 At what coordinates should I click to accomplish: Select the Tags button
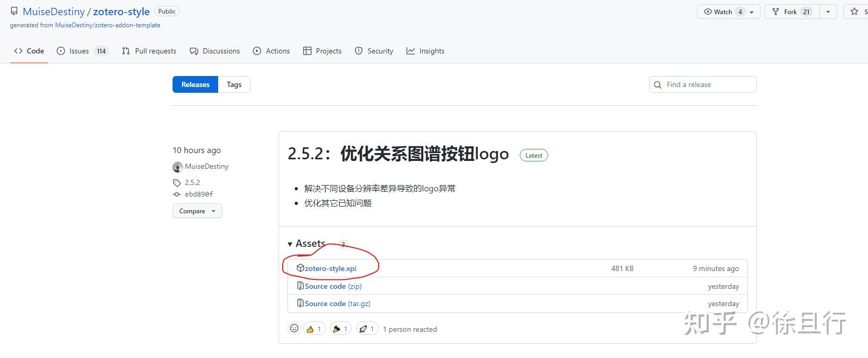[234, 84]
